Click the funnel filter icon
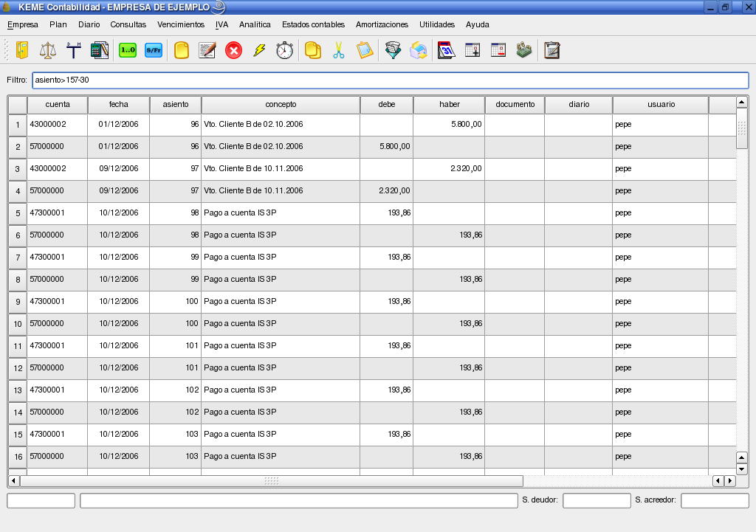 pos(393,50)
